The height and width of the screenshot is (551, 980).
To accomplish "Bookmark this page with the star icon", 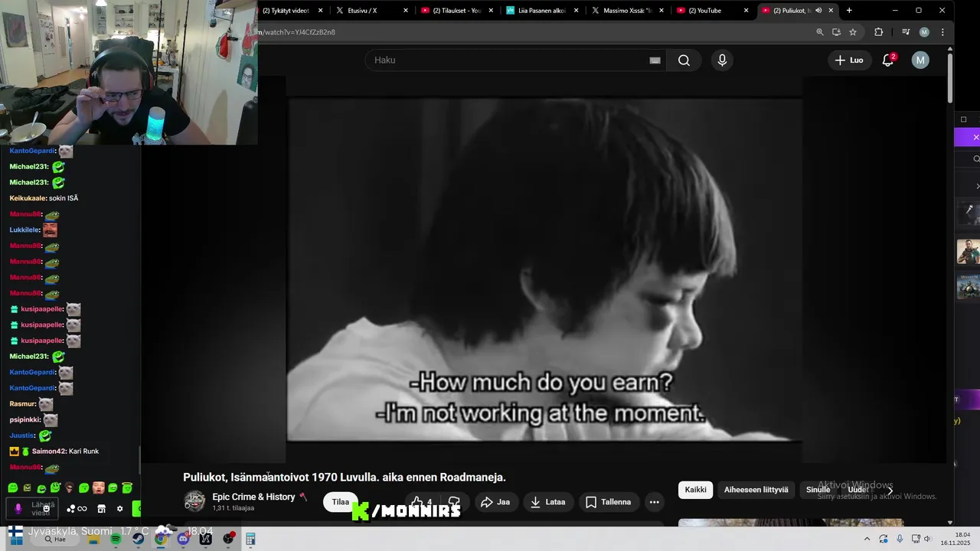I will [853, 32].
